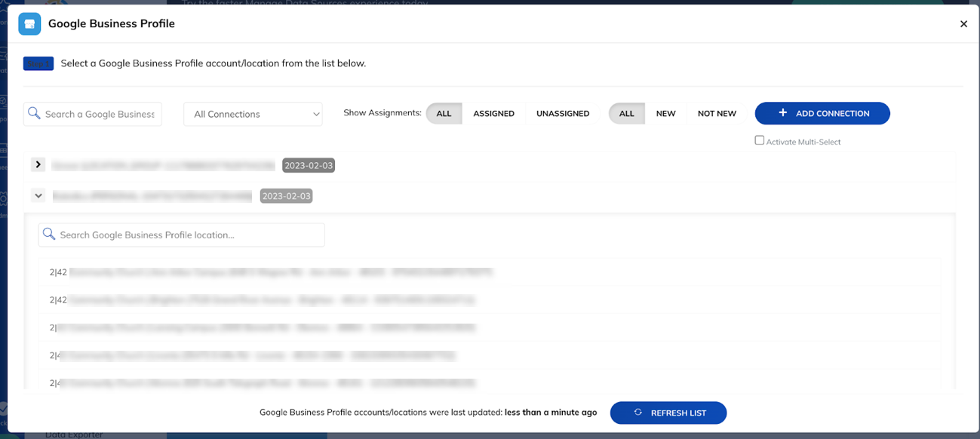Click the ADD CONNECTION button

pyautogui.click(x=822, y=113)
